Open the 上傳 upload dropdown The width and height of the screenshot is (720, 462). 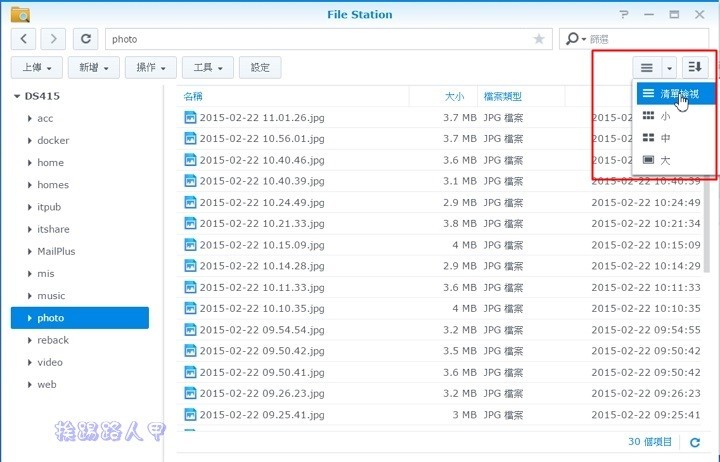[x=37, y=67]
